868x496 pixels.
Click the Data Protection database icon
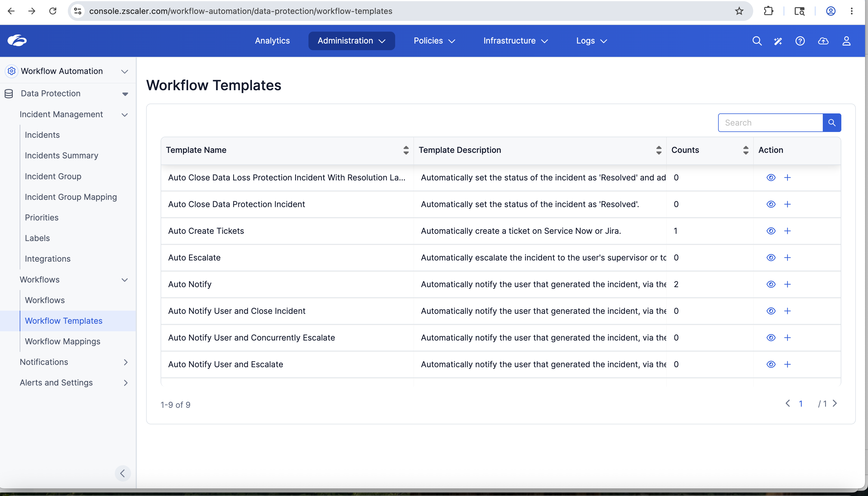tap(9, 94)
